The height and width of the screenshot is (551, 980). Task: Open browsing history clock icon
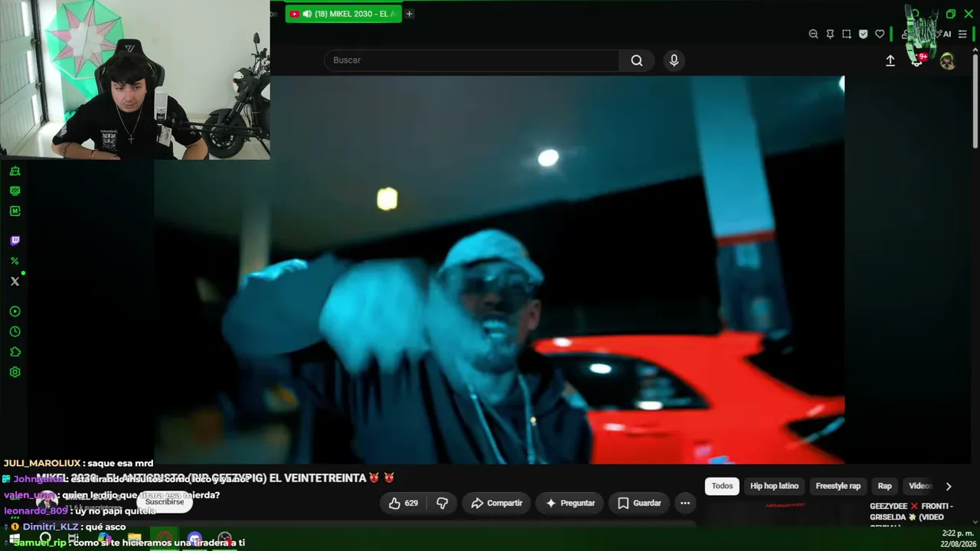pyautogui.click(x=15, y=331)
